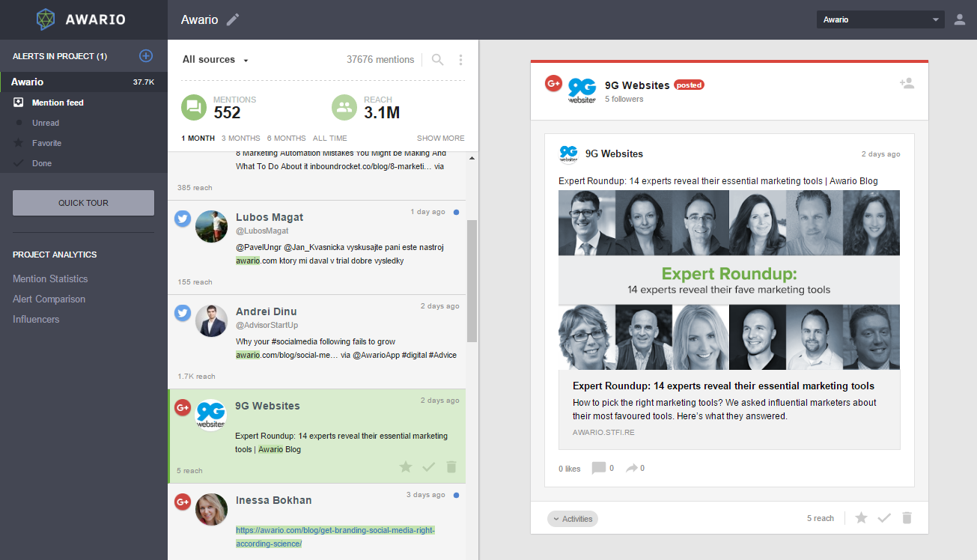The width and height of the screenshot is (977, 560).
Task: Select ALL TIME range
Action: [x=330, y=138]
